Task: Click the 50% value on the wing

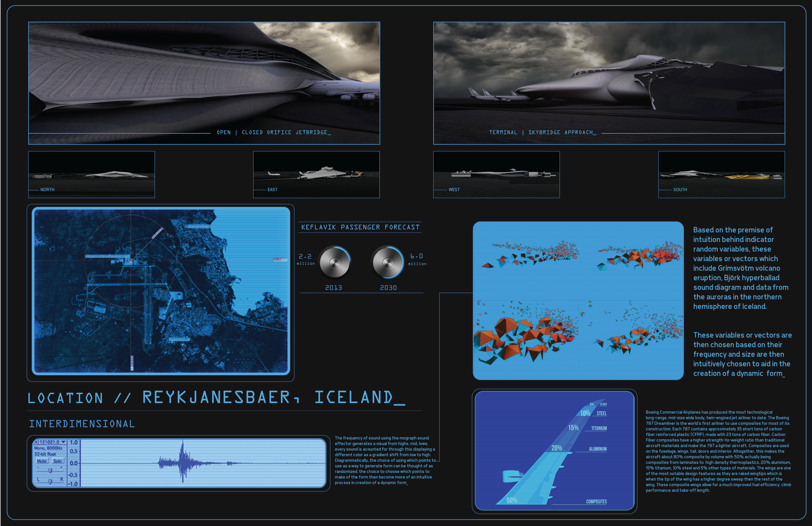Action: pos(512,500)
